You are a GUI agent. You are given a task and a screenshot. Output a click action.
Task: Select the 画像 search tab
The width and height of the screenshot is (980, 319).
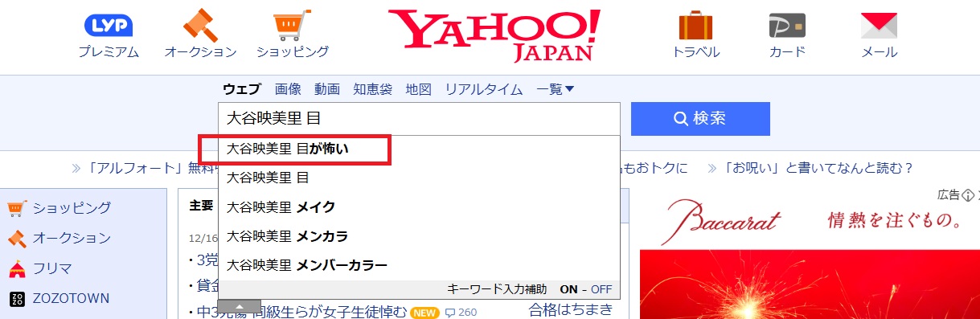[x=288, y=89]
